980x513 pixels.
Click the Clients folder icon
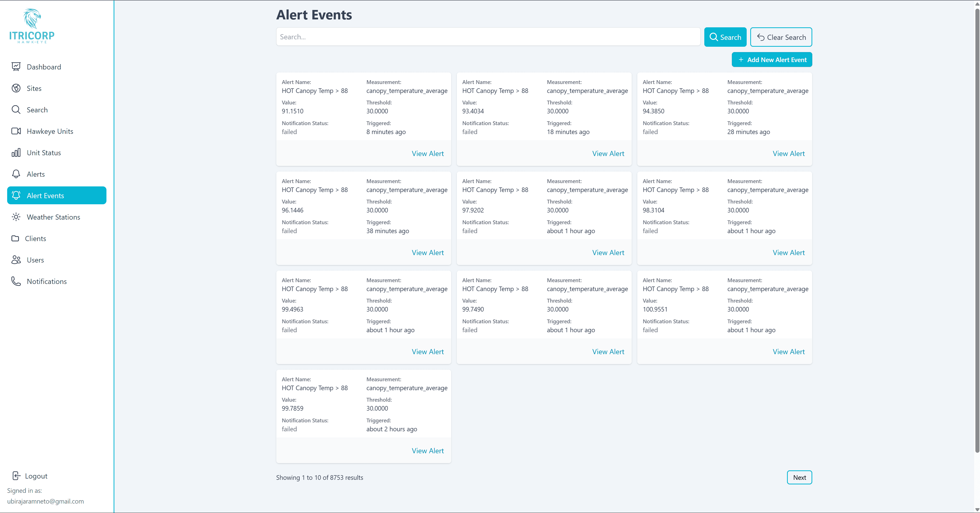click(x=15, y=238)
